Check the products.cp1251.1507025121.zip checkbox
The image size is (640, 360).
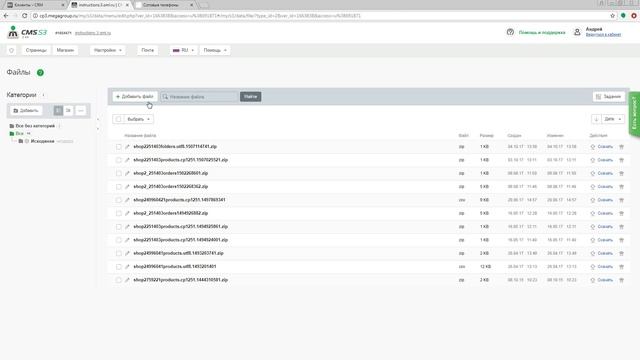click(x=118, y=160)
